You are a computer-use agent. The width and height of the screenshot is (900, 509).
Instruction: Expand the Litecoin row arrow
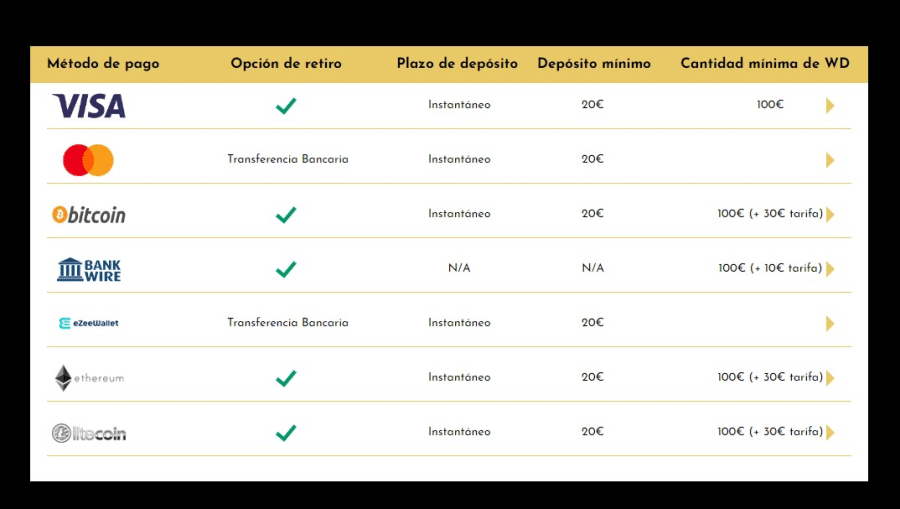coord(829,433)
